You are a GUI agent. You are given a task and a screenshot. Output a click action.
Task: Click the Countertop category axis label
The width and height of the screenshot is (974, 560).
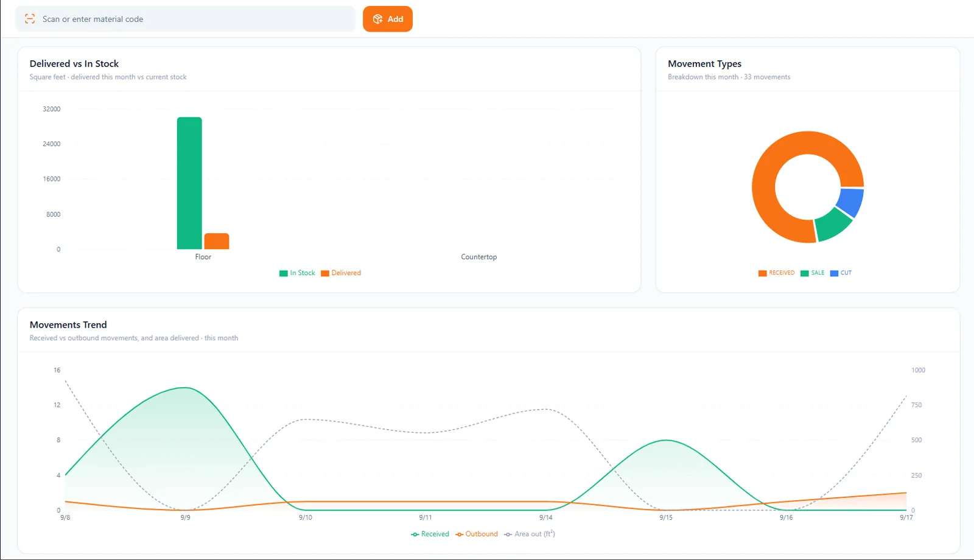pos(479,257)
